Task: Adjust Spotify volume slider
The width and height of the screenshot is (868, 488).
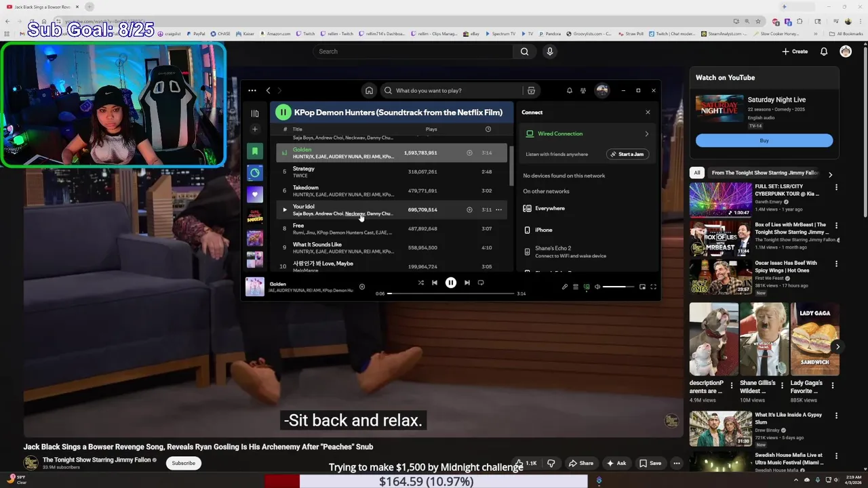Action: point(618,287)
